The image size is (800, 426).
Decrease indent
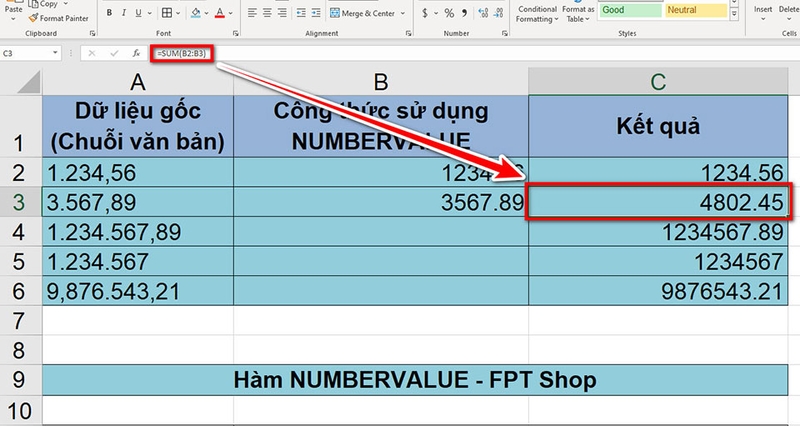[x=301, y=13]
